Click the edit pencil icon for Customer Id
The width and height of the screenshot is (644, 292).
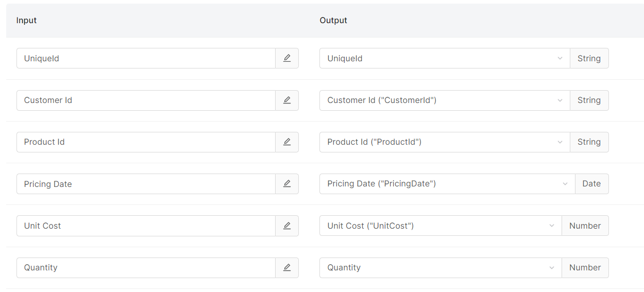(287, 100)
